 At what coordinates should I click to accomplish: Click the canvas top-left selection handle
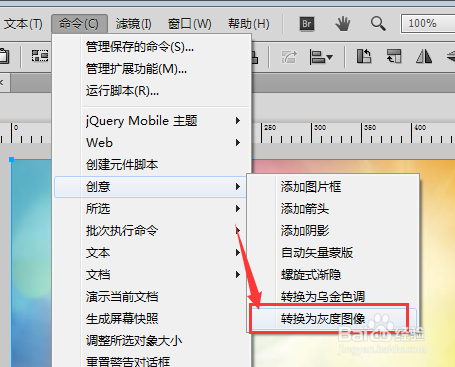click(12, 160)
